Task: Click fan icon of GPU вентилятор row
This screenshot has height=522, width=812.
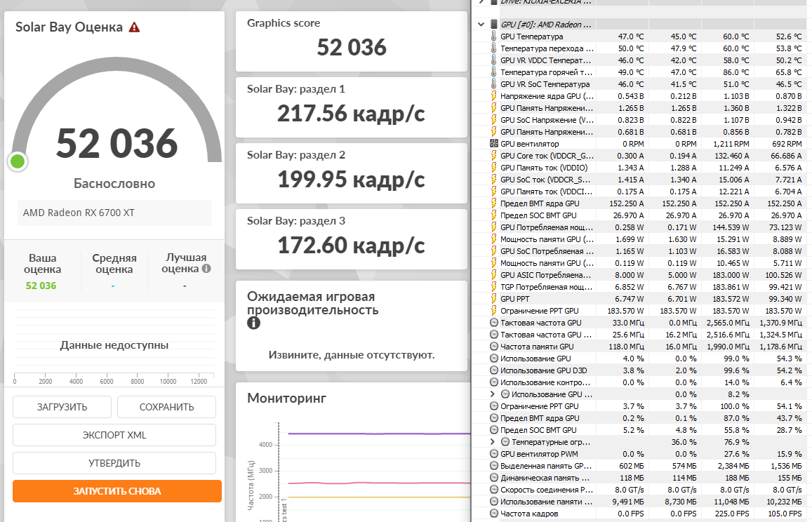Action: click(493, 143)
